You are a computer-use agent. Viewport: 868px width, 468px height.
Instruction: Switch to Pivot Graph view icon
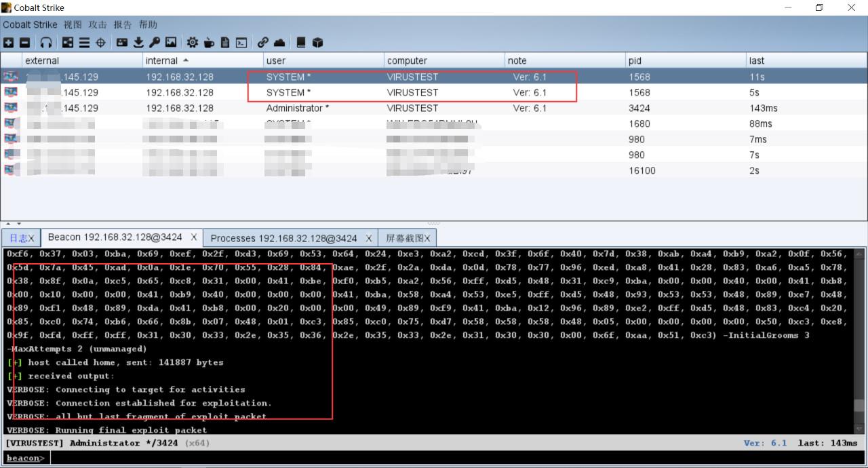point(68,43)
